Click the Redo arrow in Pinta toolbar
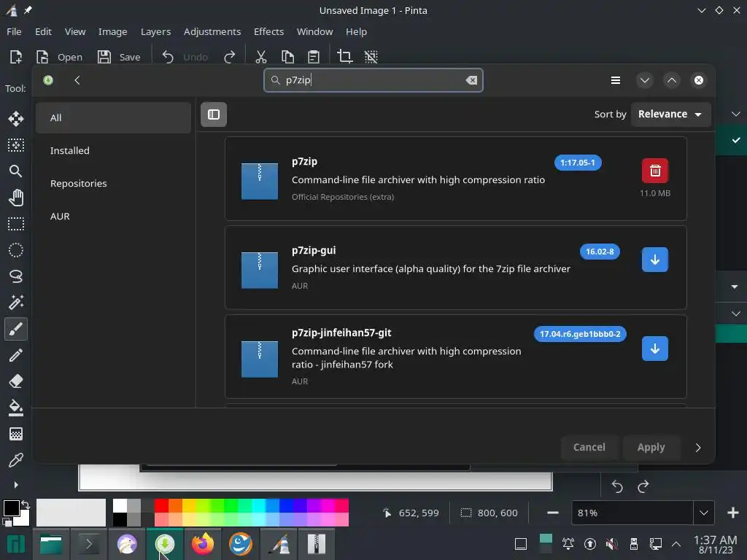The height and width of the screenshot is (560, 747). coord(230,57)
